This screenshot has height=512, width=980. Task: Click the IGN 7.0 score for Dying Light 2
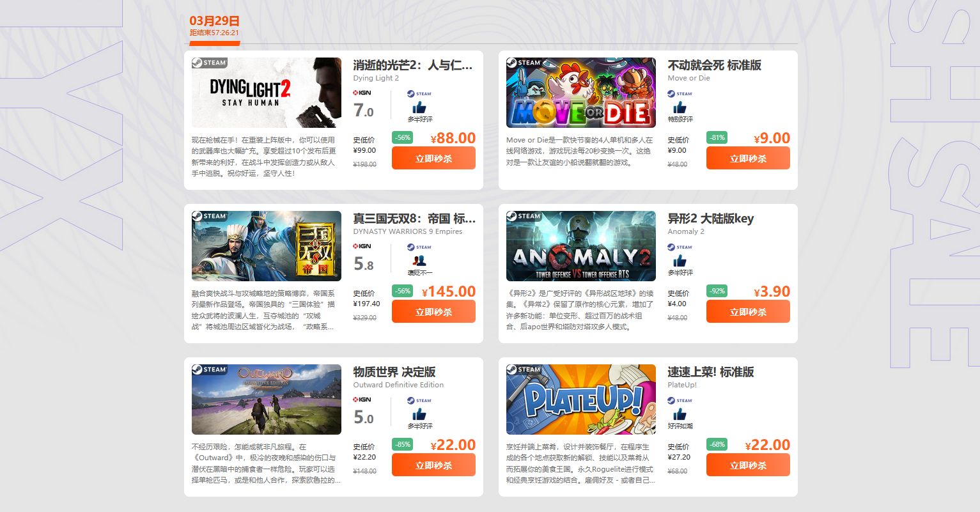364,111
